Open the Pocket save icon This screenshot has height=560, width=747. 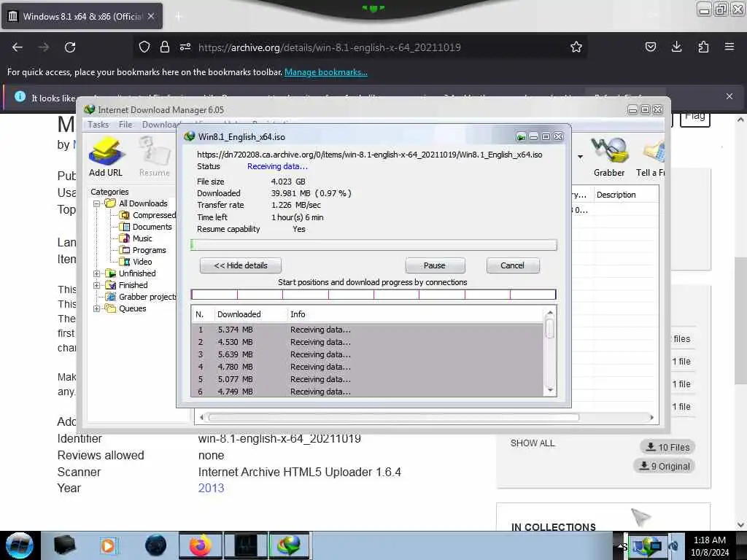point(650,47)
